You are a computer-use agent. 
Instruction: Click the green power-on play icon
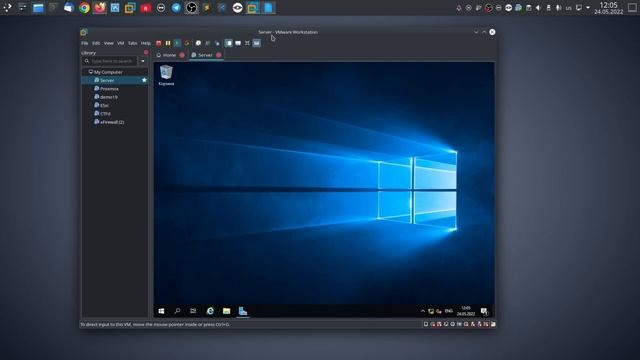click(177, 43)
